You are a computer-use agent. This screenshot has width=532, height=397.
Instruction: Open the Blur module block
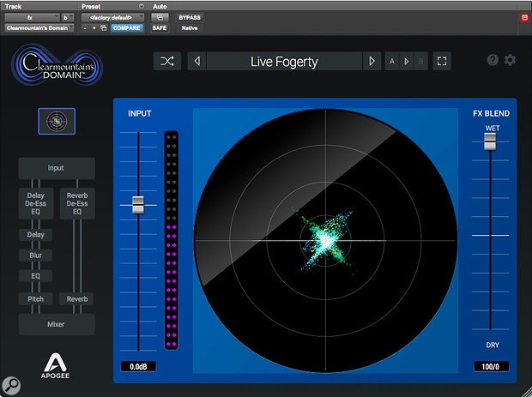35,256
